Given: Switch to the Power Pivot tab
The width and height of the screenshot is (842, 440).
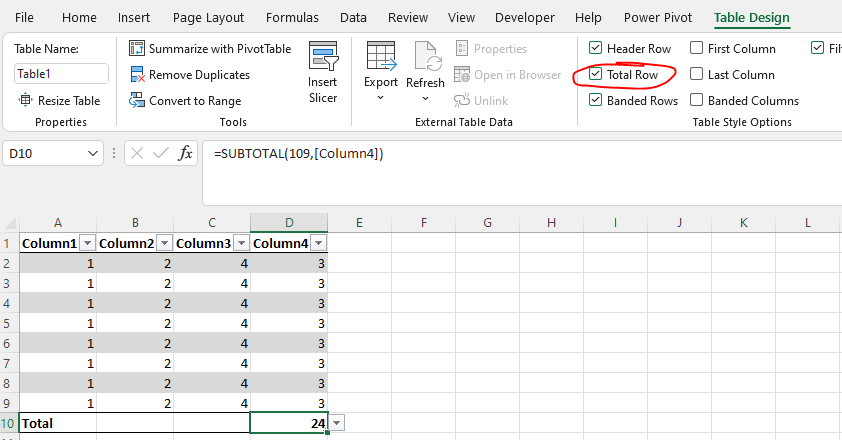Looking at the screenshot, I should tap(658, 18).
